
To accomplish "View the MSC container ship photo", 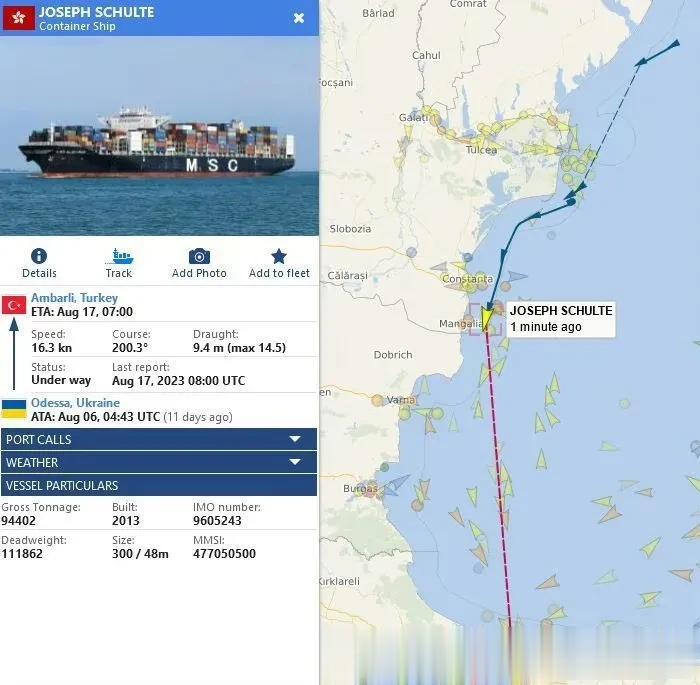I will (159, 136).
